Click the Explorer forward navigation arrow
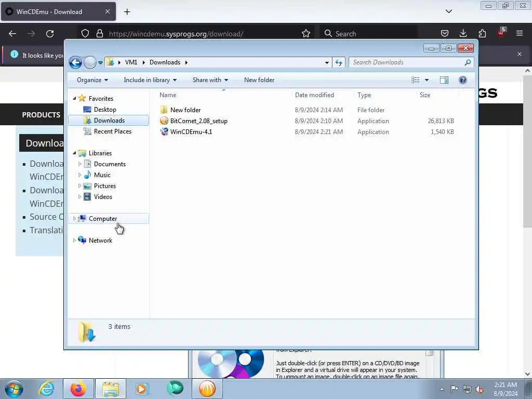Screen dimensions: 532x399 (x=90, y=62)
